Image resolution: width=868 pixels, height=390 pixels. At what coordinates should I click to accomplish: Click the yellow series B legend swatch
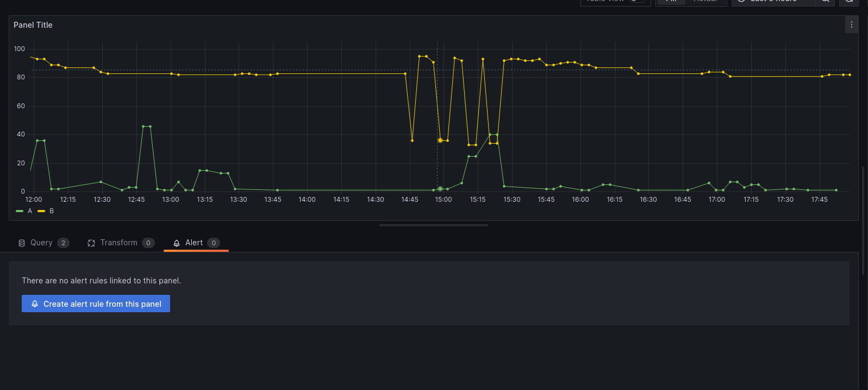[41, 211]
